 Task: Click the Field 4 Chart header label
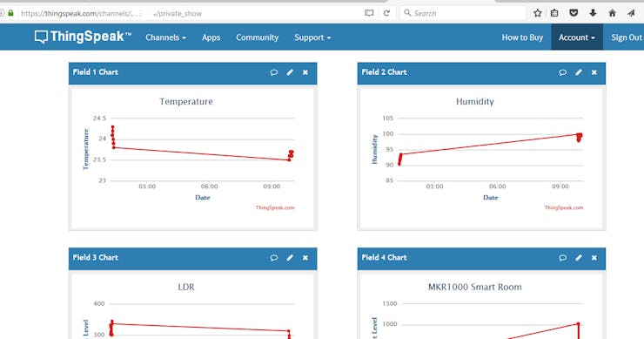point(384,258)
